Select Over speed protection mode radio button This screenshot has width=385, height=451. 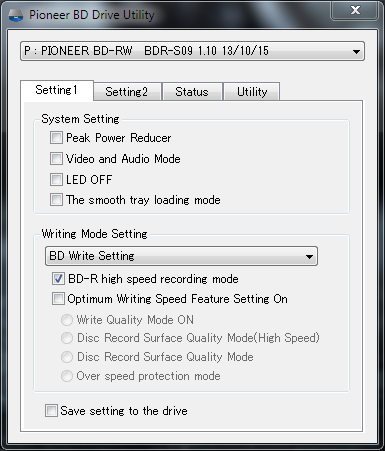tap(67, 376)
